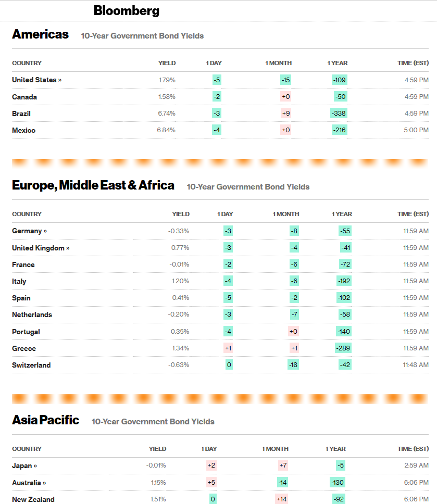Select the Americas section heading
Viewport: 437px width, 504px height.
tap(40, 34)
